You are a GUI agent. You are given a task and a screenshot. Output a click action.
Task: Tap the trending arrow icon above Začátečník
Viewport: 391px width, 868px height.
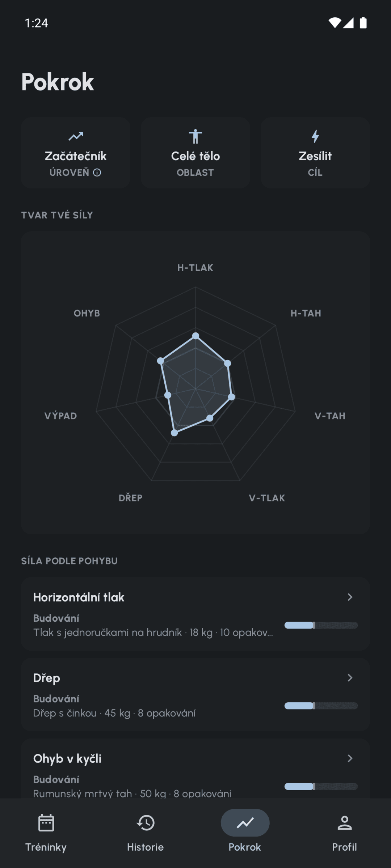click(x=76, y=136)
